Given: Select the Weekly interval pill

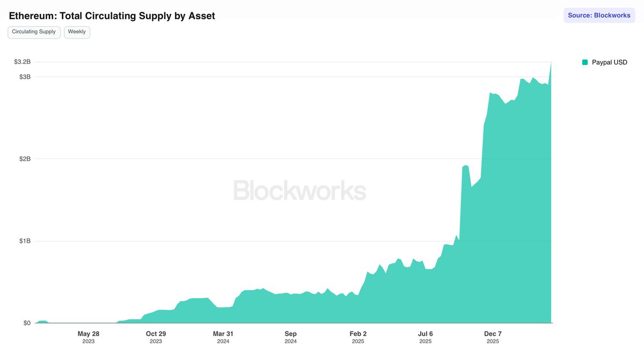Looking at the screenshot, I should (x=77, y=32).
